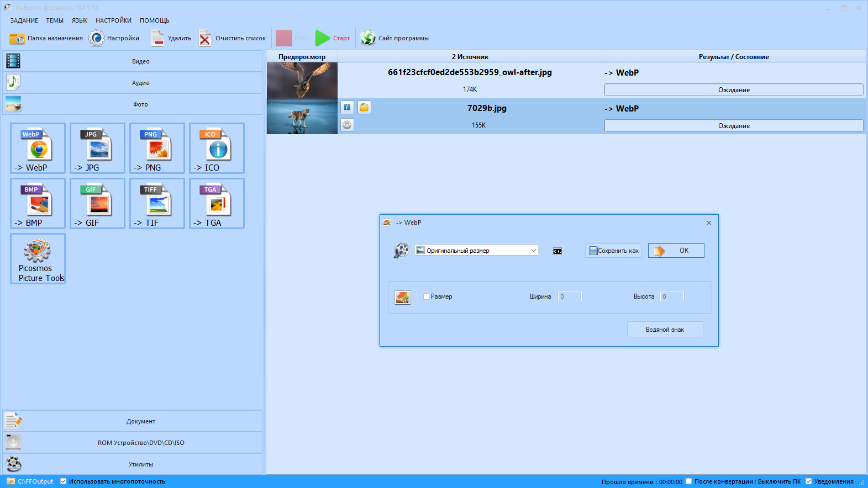This screenshot has width=868, height=488.
Task: Uncheck the Уведомления checkbox
Action: click(x=808, y=481)
